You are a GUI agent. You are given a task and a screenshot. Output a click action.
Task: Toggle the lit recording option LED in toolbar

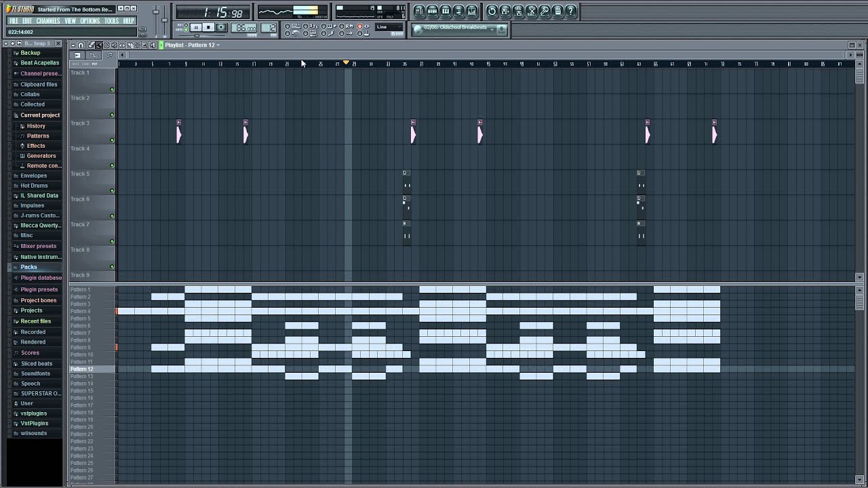pos(359,26)
